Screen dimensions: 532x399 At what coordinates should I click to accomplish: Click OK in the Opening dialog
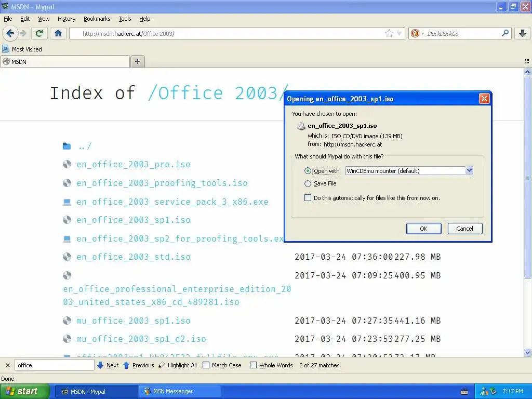[423, 229]
